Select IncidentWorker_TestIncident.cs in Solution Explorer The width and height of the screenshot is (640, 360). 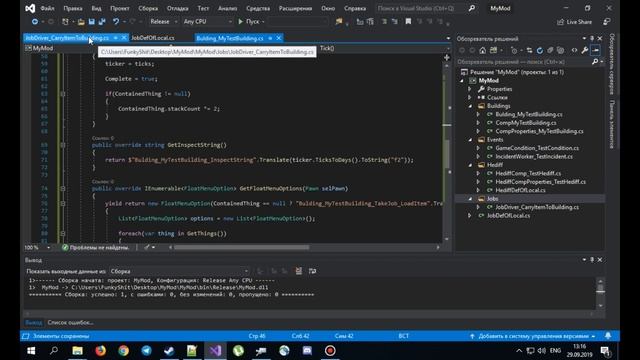pyautogui.click(x=534, y=156)
